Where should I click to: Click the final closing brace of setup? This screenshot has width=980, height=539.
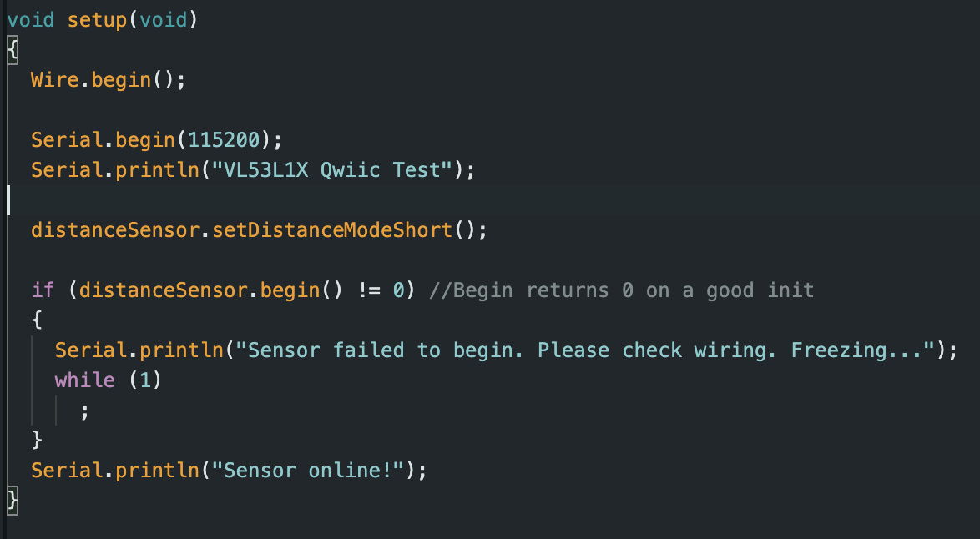13,501
